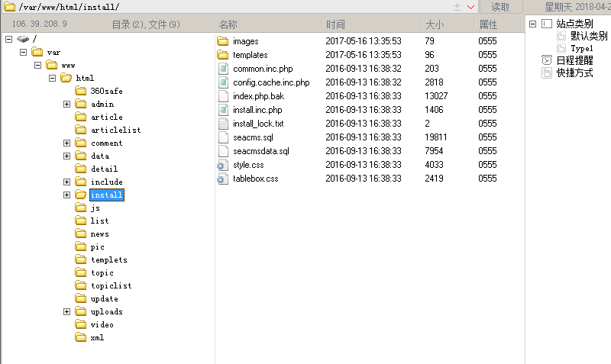Select the 默认类别 category item

click(x=588, y=36)
